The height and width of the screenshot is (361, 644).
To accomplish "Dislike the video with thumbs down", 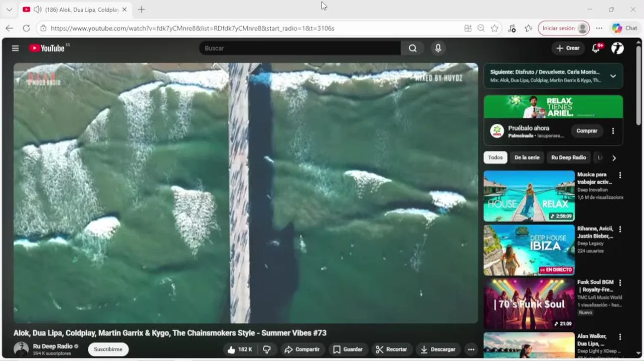I will tap(267, 349).
